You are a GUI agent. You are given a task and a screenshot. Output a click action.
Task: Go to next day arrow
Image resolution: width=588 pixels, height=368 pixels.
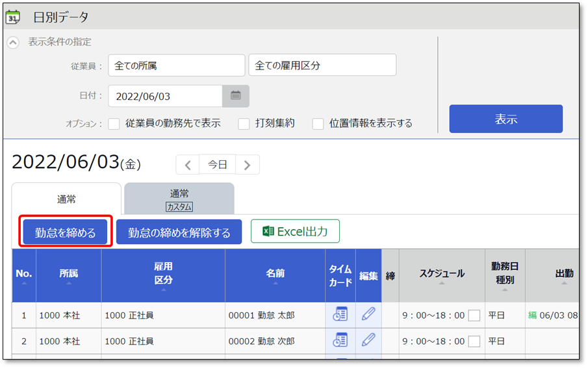pos(247,165)
